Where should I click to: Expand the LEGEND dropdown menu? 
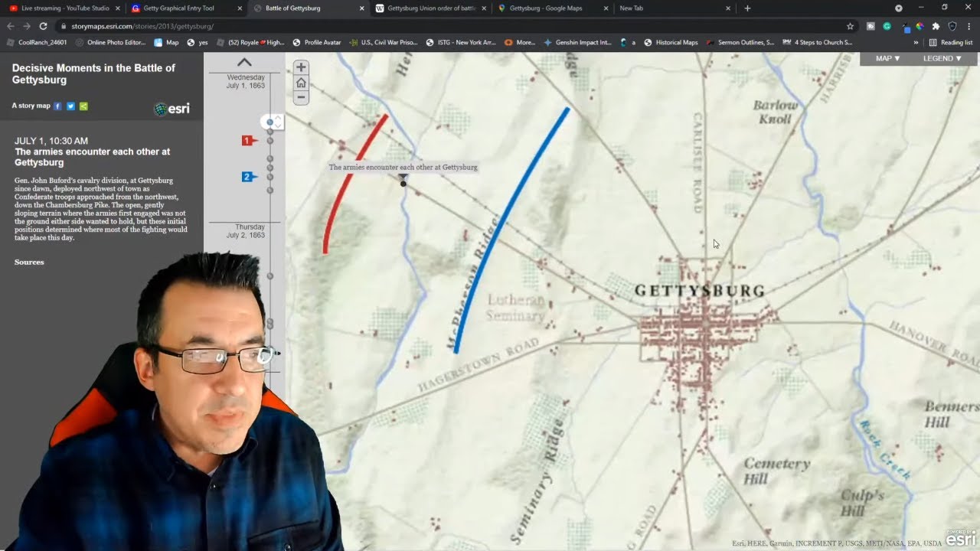point(942,58)
